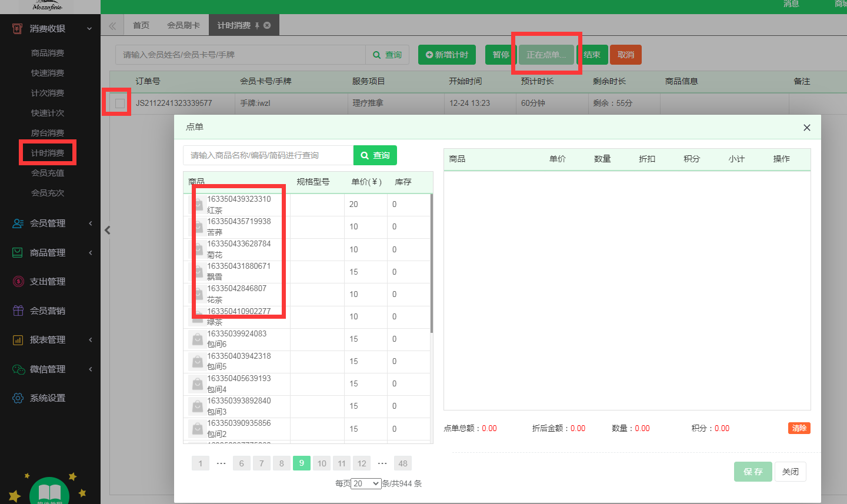Expand the 商品管理 submenu arrow

91,253
